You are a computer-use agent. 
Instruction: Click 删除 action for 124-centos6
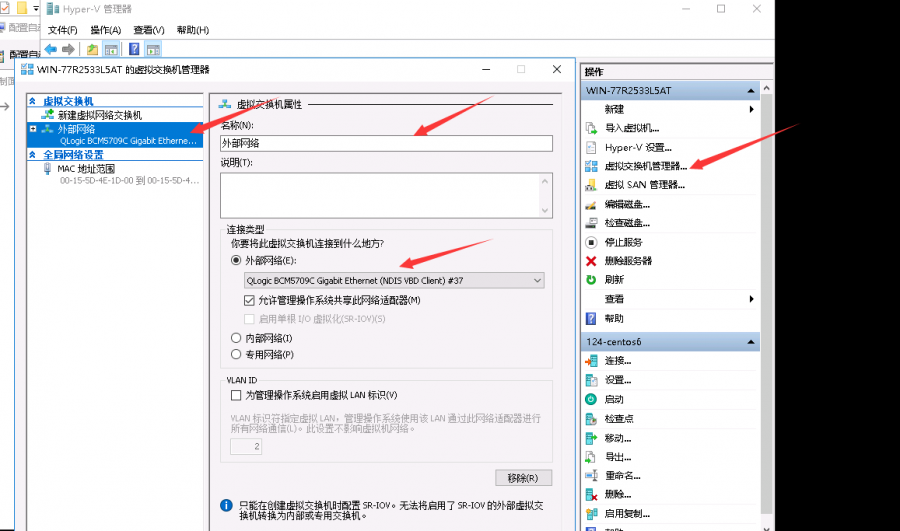pyautogui.click(x=618, y=494)
